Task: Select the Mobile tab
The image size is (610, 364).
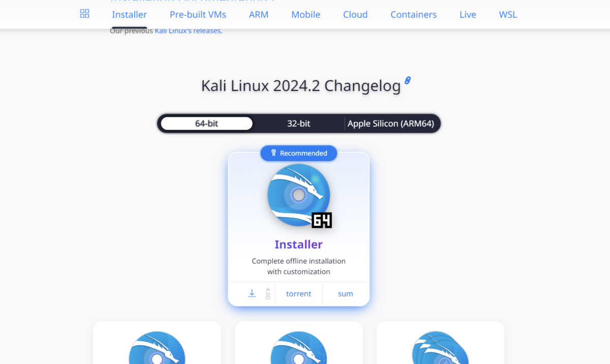Action: [306, 14]
